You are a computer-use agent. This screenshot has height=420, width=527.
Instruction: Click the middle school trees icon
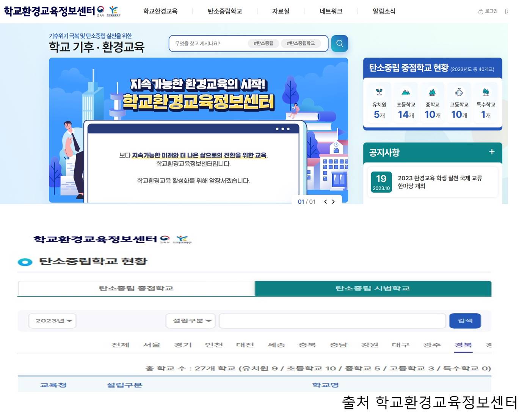coord(432,92)
